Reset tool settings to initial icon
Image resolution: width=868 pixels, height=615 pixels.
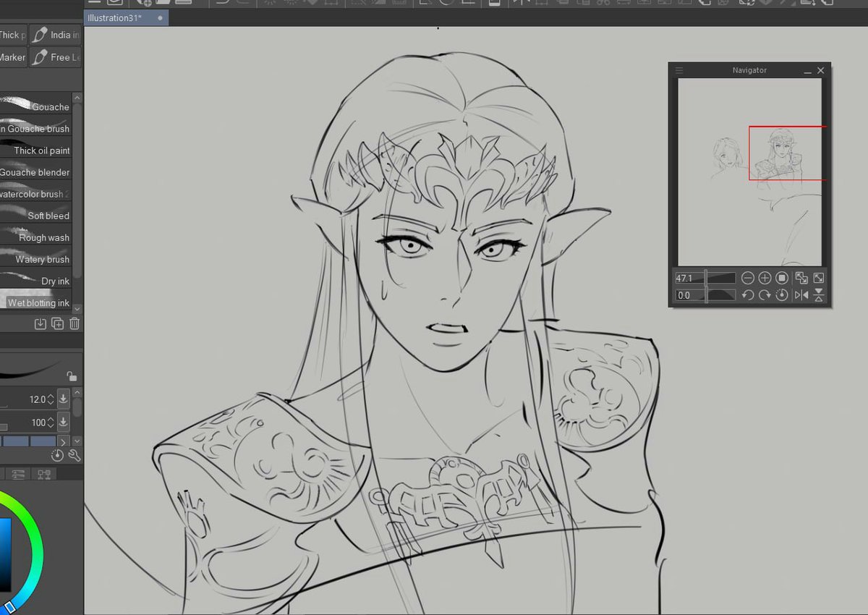pos(58,455)
